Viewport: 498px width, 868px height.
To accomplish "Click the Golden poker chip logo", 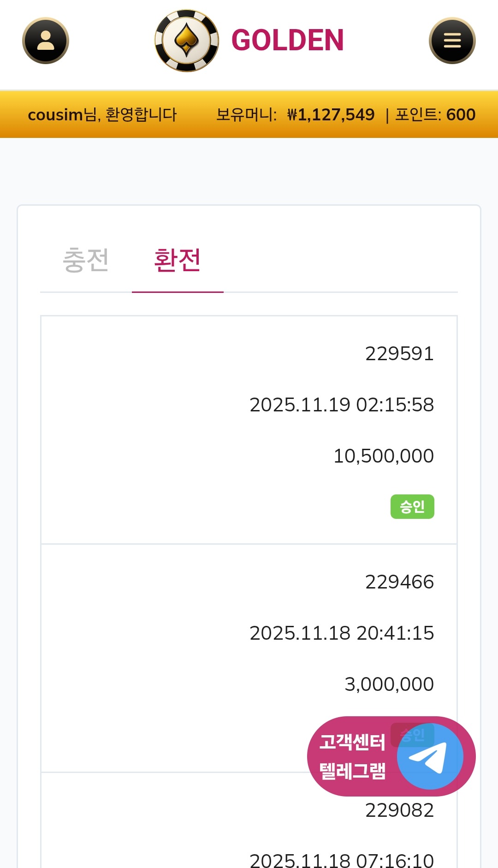I will (187, 41).
